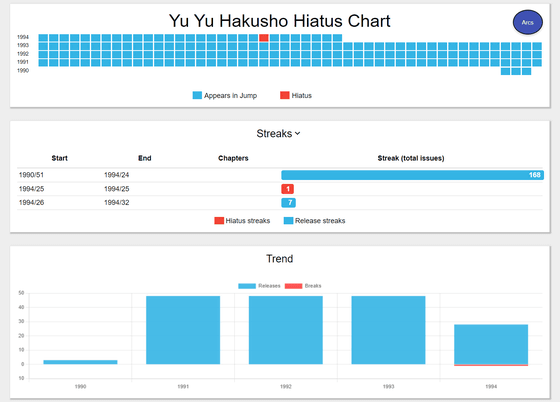This screenshot has width=560, height=402.
Task: Click the Trend section heading
Action: 280,258
